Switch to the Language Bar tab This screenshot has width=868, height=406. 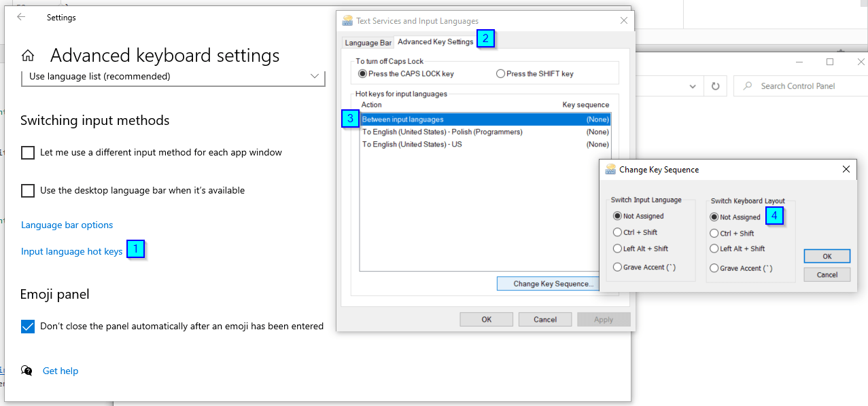point(367,42)
